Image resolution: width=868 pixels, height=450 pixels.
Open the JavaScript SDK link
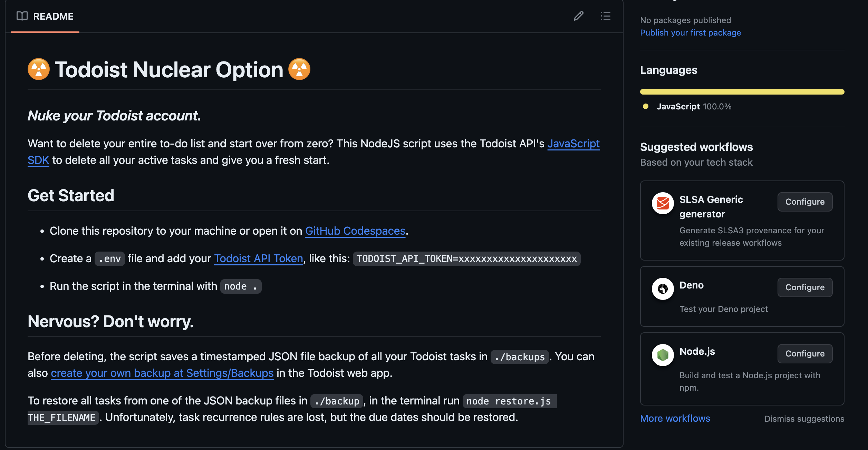pyautogui.click(x=574, y=144)
